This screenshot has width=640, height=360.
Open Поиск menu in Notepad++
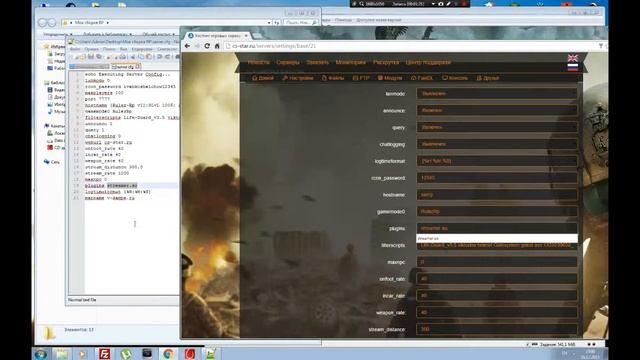(109, 49)
